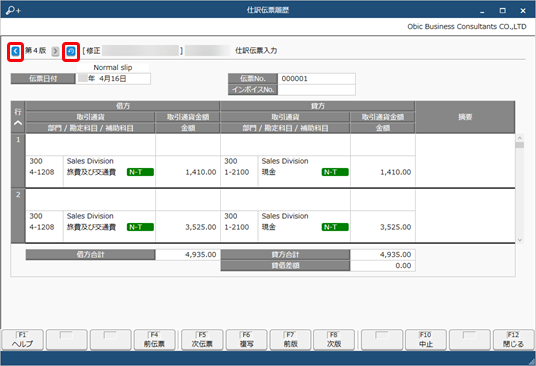Select row 1 number header
Screen dimensions: 536x366
(18, 161)
